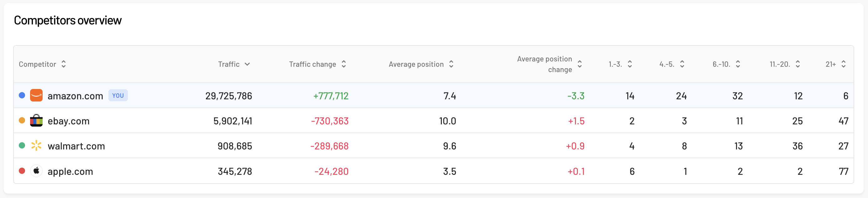Click the sort arrows next to Competitor

(x=64, y=64)
